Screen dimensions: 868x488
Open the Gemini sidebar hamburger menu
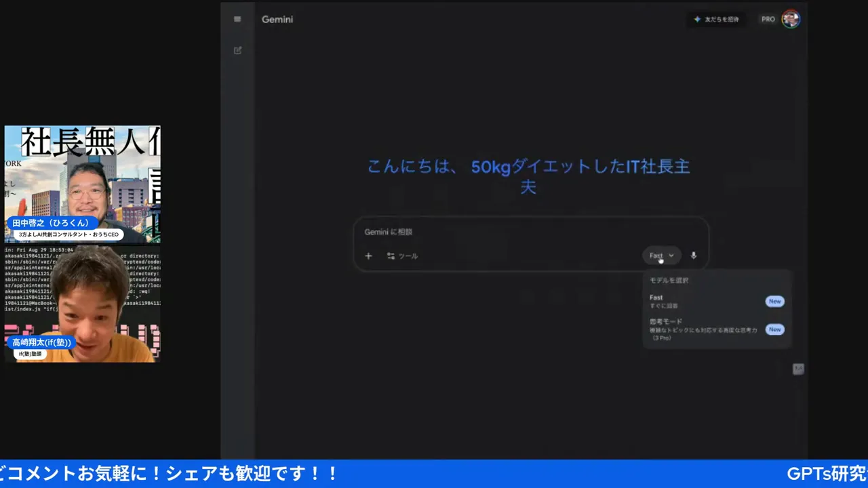click(x=237, y=19)
